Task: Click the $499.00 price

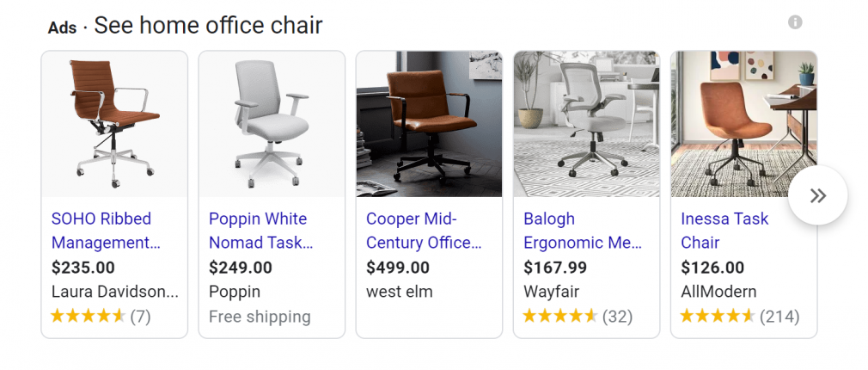Action: click(x=397, y=268)
